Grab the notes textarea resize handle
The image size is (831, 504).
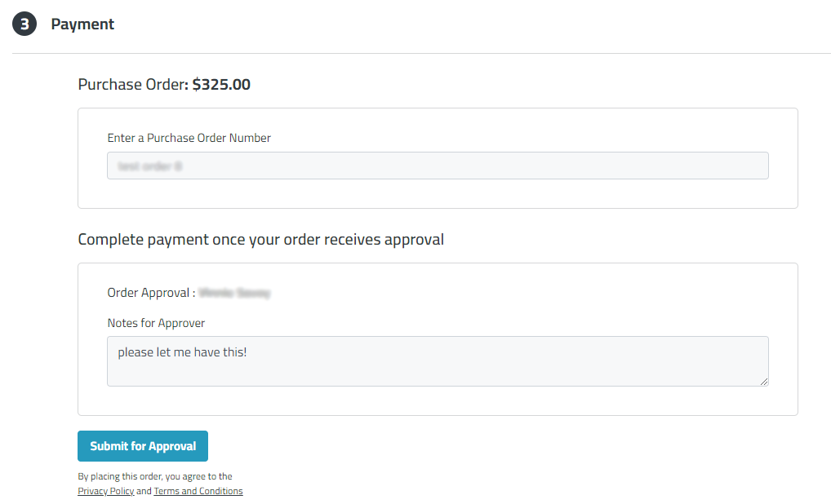[764, 381]
